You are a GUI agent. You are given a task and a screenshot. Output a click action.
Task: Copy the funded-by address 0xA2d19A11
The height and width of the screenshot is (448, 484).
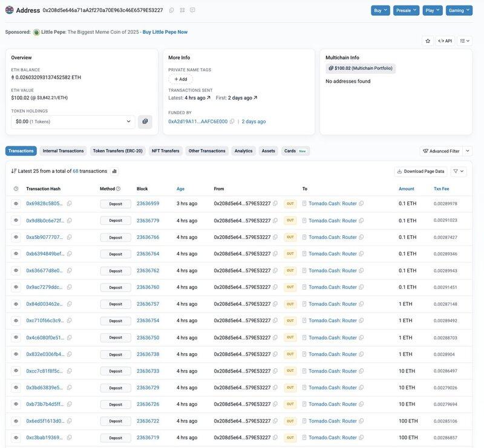232,122
